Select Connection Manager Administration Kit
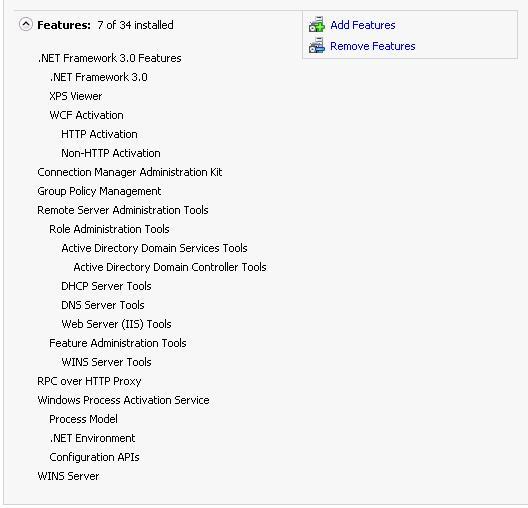 pos(130,172)
